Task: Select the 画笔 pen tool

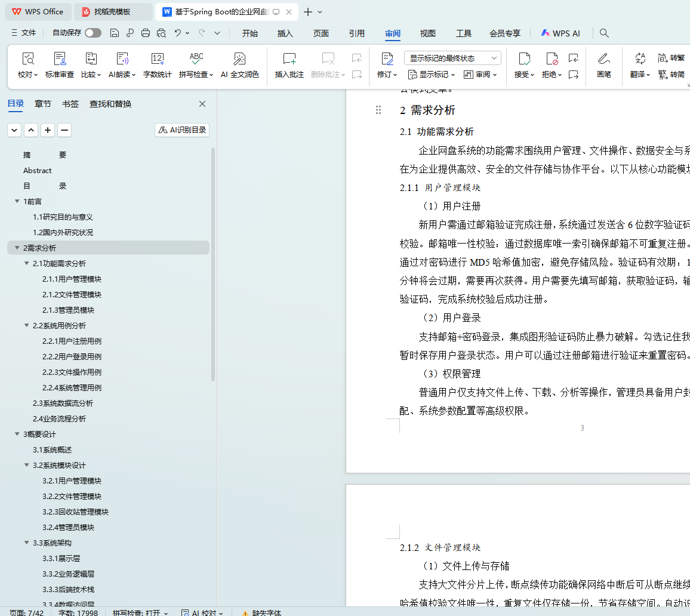Action: click(603, 59)
